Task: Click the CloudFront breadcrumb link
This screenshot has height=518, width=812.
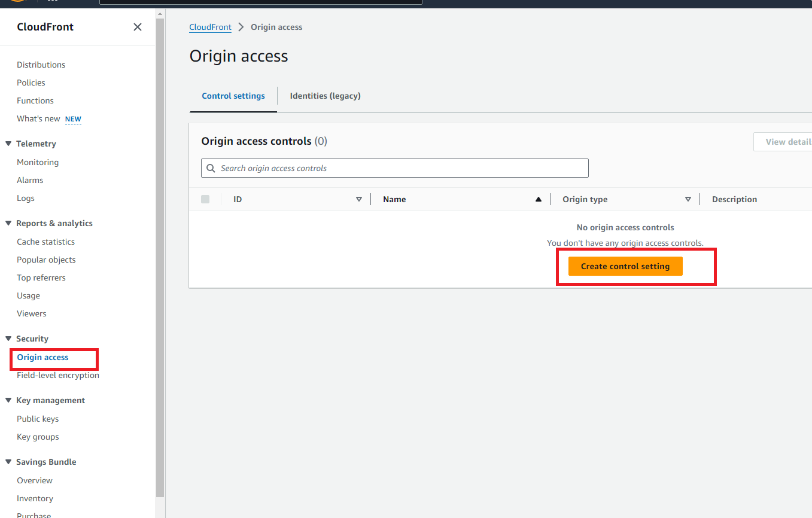Action: [210, 27]
